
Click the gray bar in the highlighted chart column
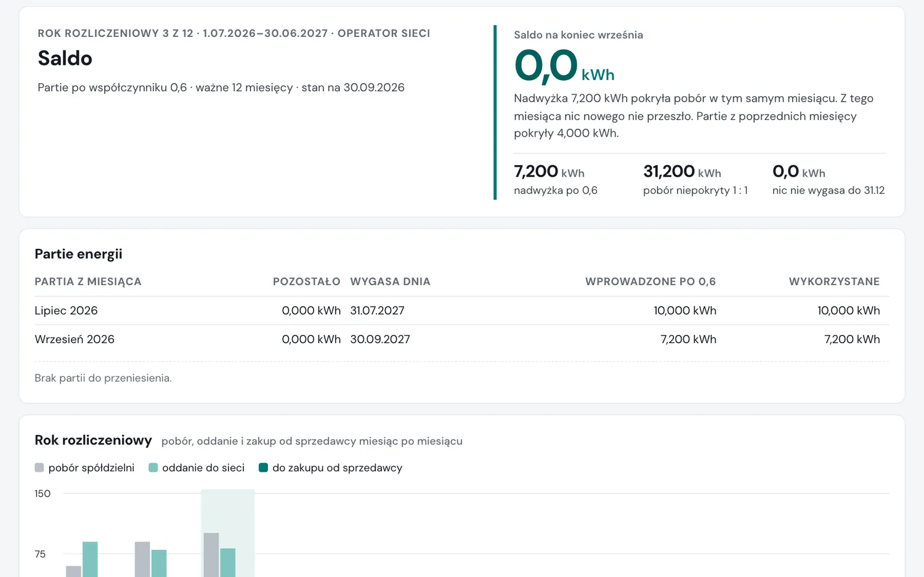point(211,555)
